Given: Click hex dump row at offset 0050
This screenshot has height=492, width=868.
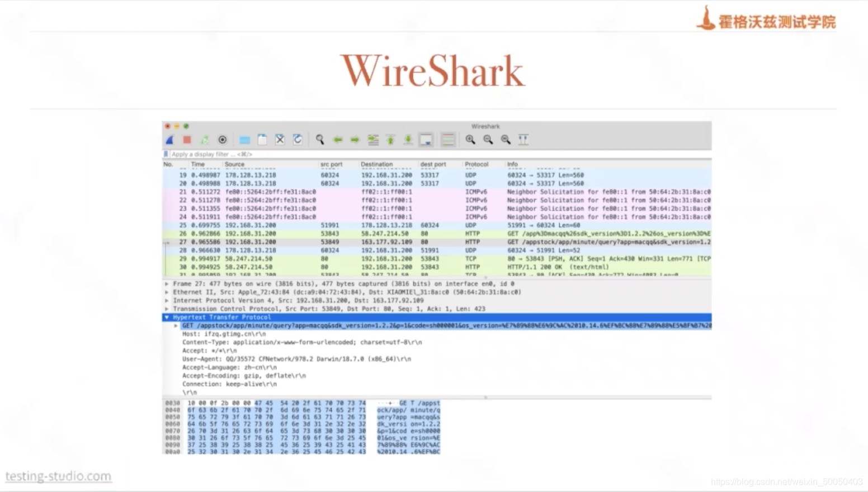Looking at the screenshot, I should point(302,417).
